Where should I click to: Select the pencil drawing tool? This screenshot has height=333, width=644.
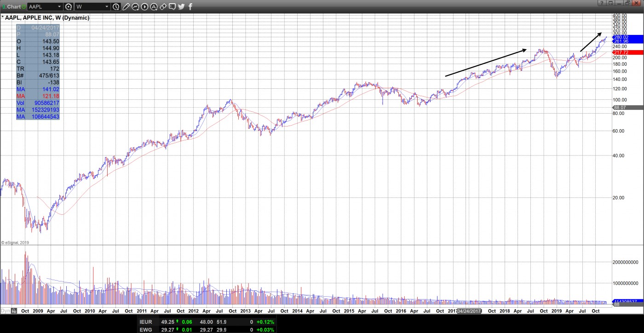click(126, 6)
